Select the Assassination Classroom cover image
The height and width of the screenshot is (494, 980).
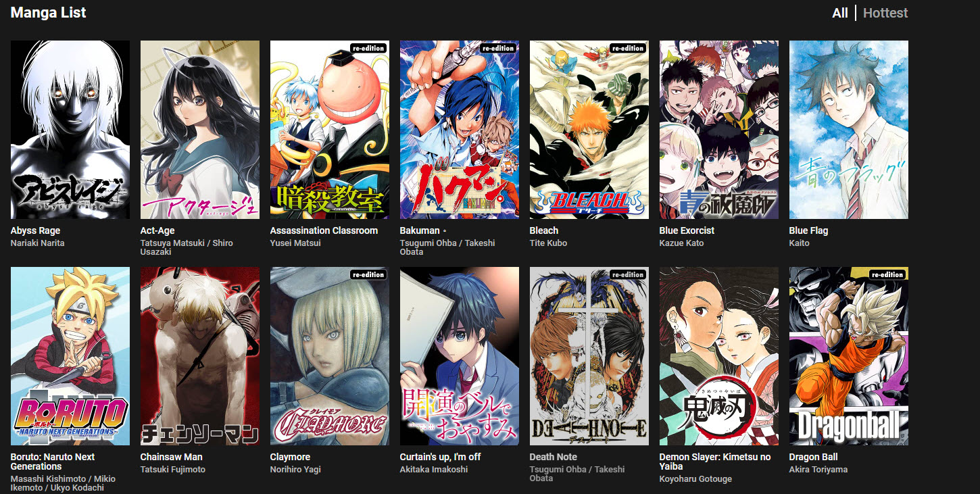(x=330, y=130)
